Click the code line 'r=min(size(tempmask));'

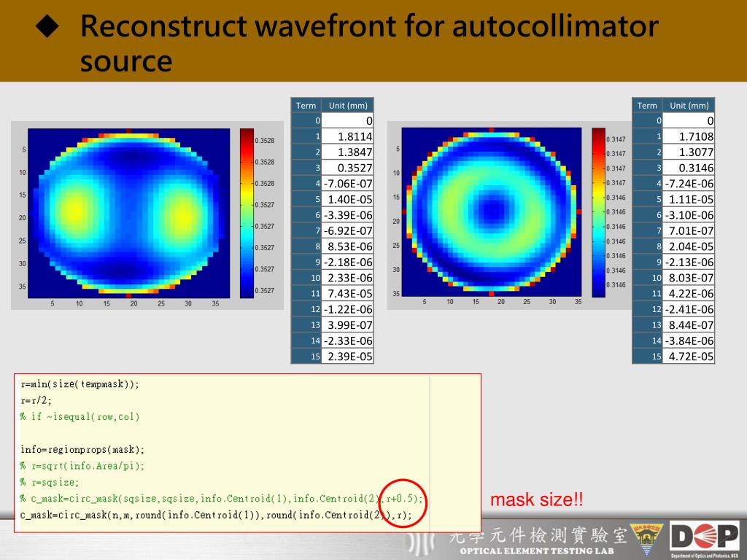tap(80, 384)
